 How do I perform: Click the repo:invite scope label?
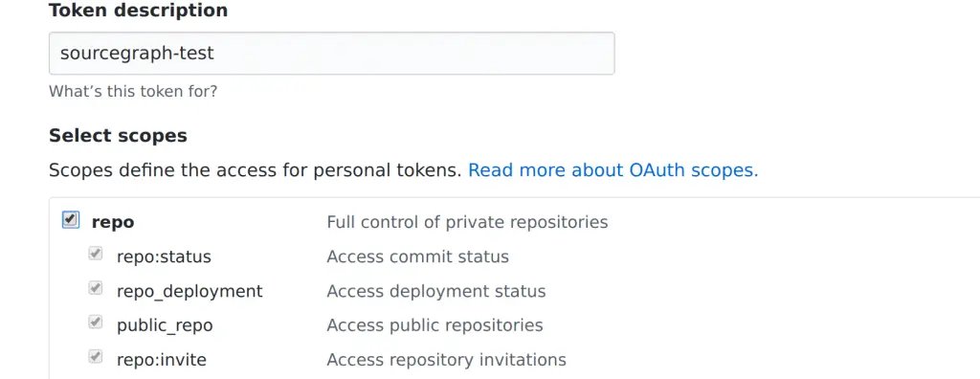coord(161,360)
